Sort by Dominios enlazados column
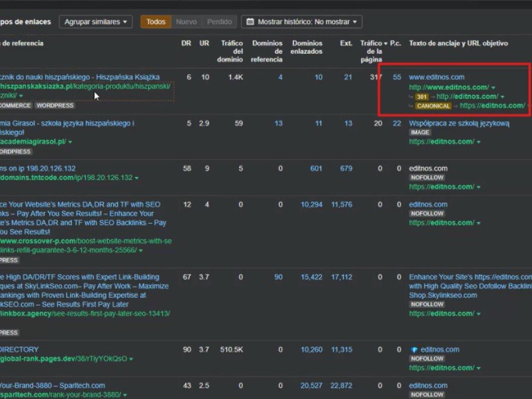The height and width of the screenshot is (399, 532). click(307, 47)
